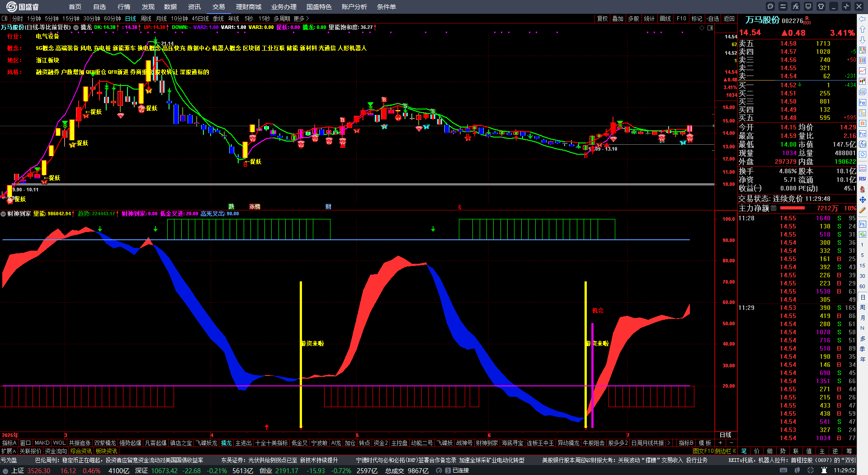868x475 pixels.
Task: Toggle 叠加 overlay option in chart toolbar
Action: [618, 19]
